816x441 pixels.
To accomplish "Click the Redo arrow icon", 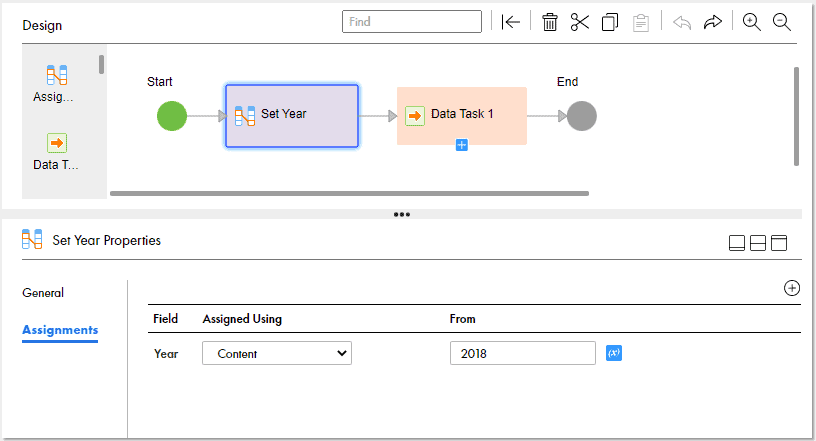I will 712,22.
